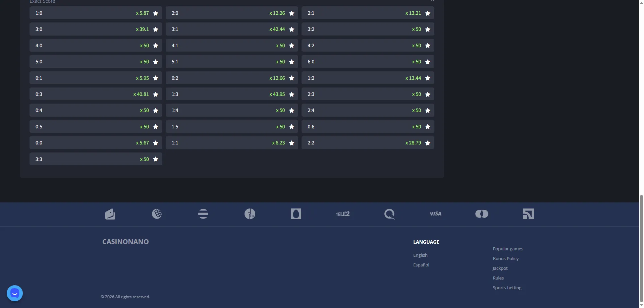Open Bonus Policy page
The width and height of the screenshot is (644, 308).
click(505, 258)
